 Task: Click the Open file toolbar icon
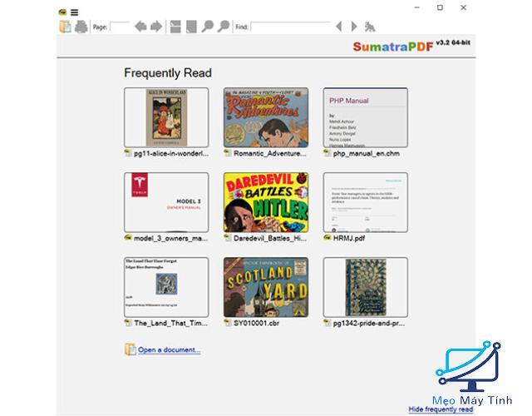(x=65, y=27)
